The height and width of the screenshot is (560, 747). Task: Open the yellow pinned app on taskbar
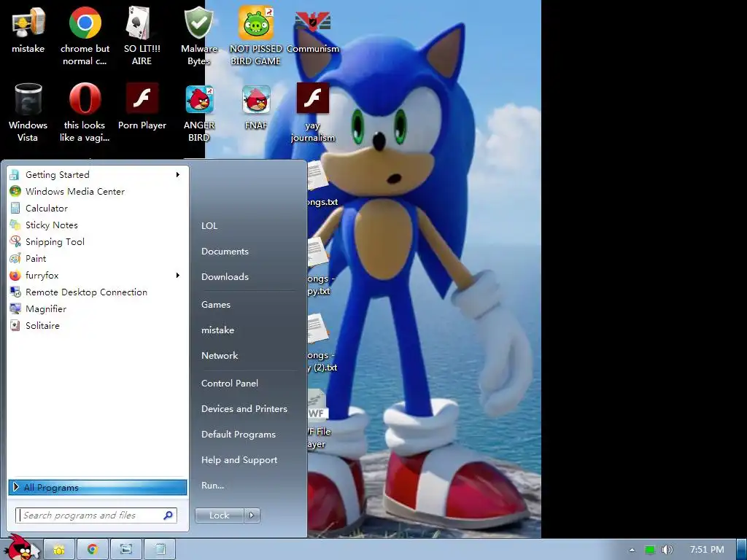pos(59,550)
